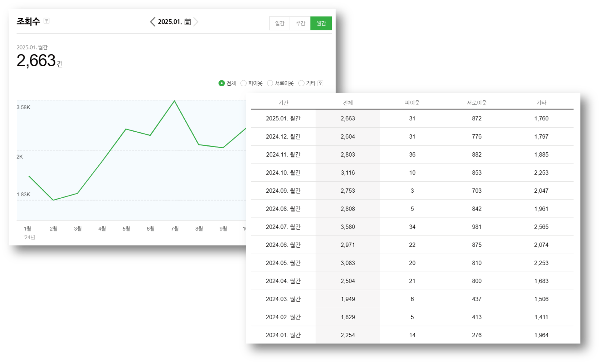Open the help icon next to 기타 radio
This screenshot has height=364, width=601.
pyautogui.click(x=320, y=83)
